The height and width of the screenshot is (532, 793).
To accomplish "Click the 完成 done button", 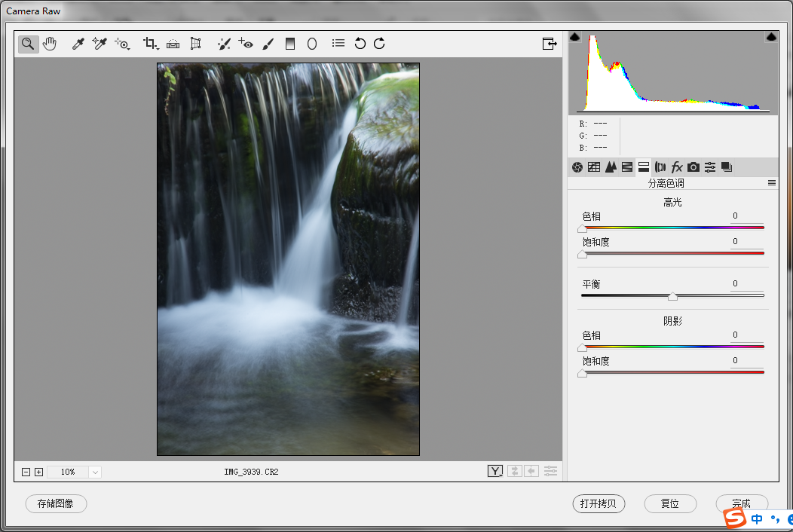I will pyautogui.click(x=742, y=503).
